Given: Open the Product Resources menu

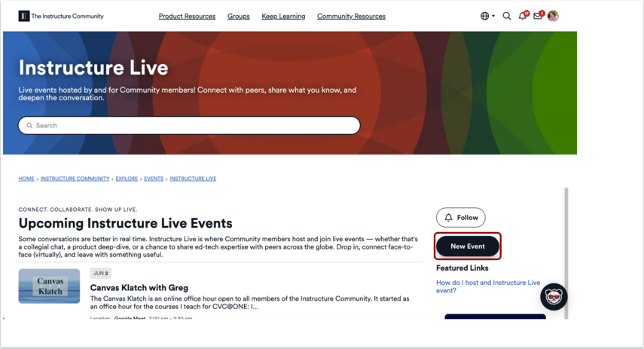Looking at the screenshot, I should click(187, 16).
